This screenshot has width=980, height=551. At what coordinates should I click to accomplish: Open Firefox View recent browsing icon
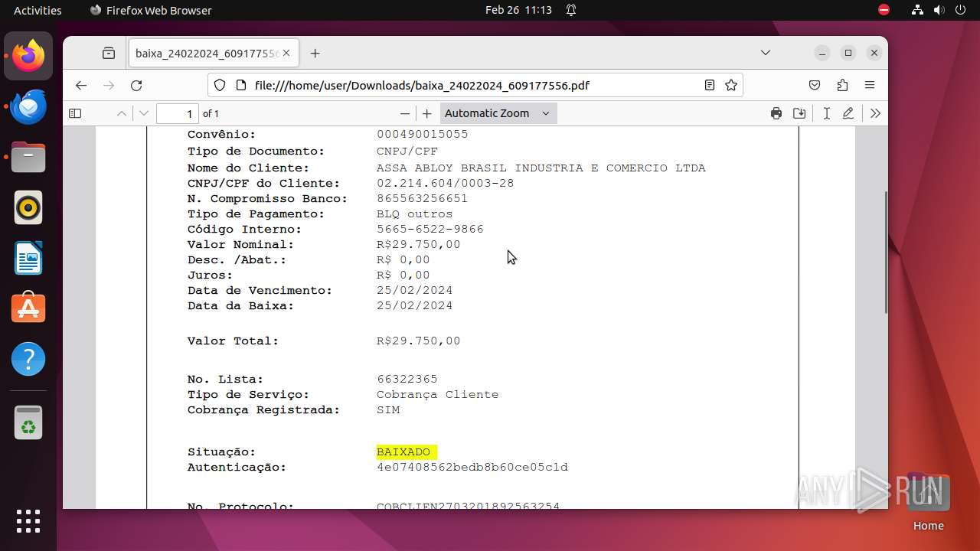(x=109, y=53)
